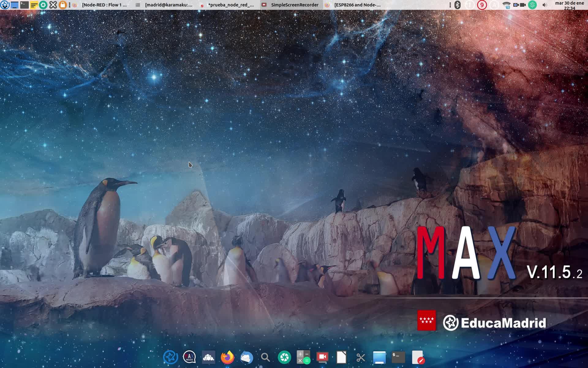Open the volume control in system tray
Image resolution: width=588 pixels, height=368 pixels.
point(545,5)
